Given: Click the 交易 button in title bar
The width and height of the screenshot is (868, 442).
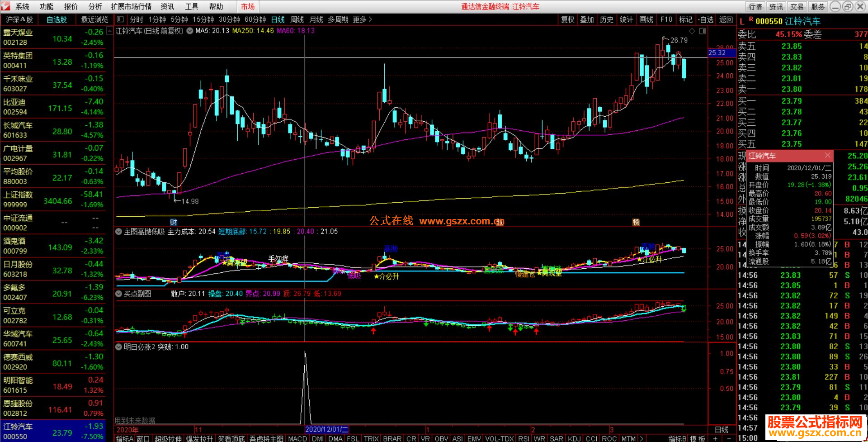Looking at the screenshot, I should pos(797,6).
